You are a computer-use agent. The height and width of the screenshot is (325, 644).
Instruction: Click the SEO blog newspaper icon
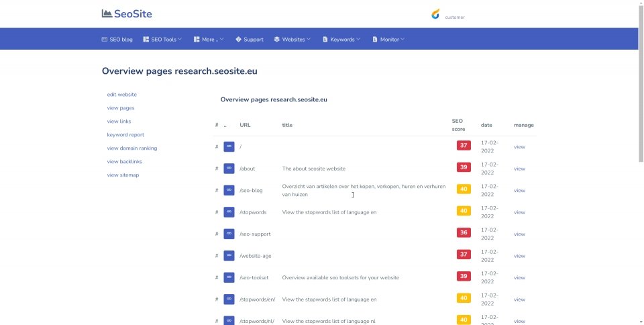tap(105, 40)
